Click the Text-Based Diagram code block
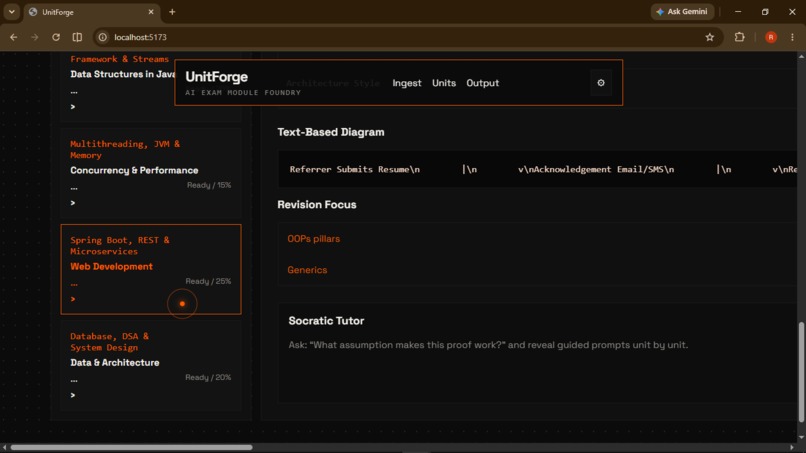The image size is (806, 453). [x=537, y=169]
